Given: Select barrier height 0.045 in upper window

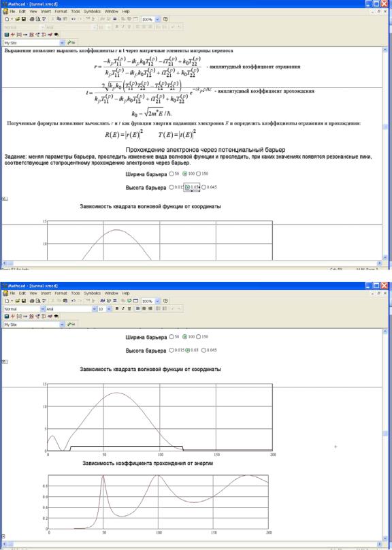Looking at the screenshot, I should click(203, 187).
